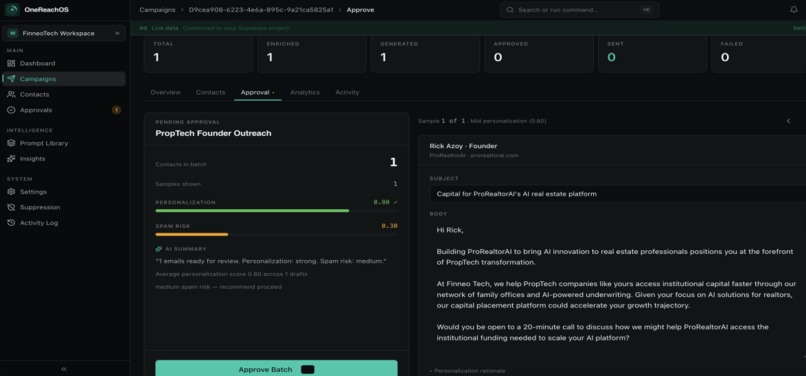This screenshot has height=376, width=806.
Task: Click the campaign ID breadcrumb
Action: click(x=261, y=10)
